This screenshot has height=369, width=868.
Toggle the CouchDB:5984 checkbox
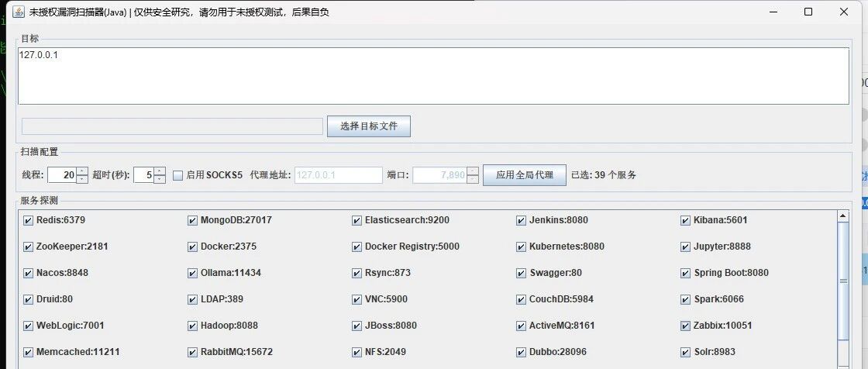tap(521, 299)
